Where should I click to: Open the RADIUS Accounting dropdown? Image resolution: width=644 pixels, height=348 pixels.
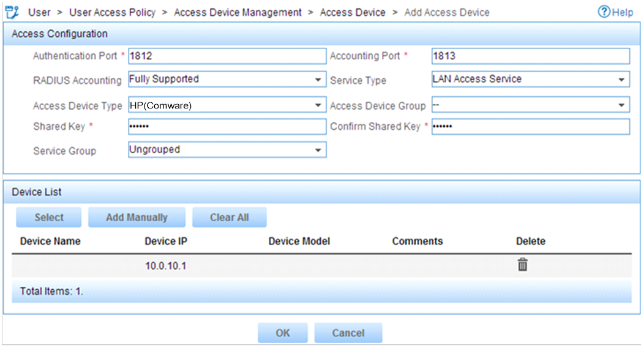227,79
